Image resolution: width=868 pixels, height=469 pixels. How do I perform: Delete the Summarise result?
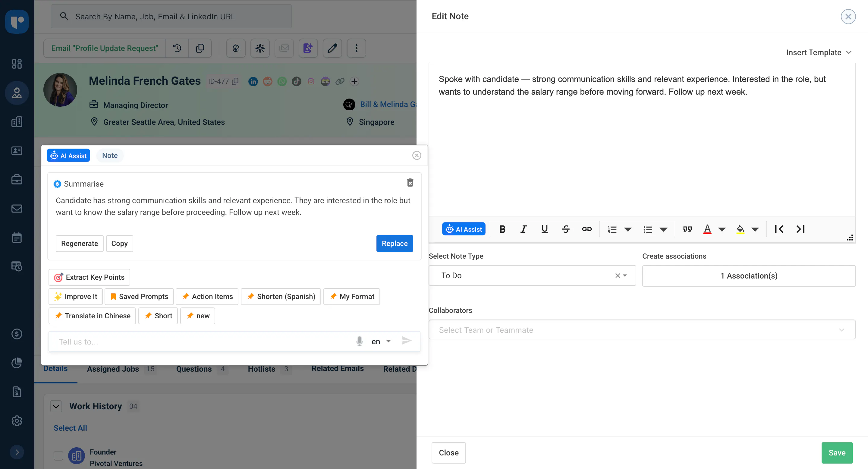410,183
